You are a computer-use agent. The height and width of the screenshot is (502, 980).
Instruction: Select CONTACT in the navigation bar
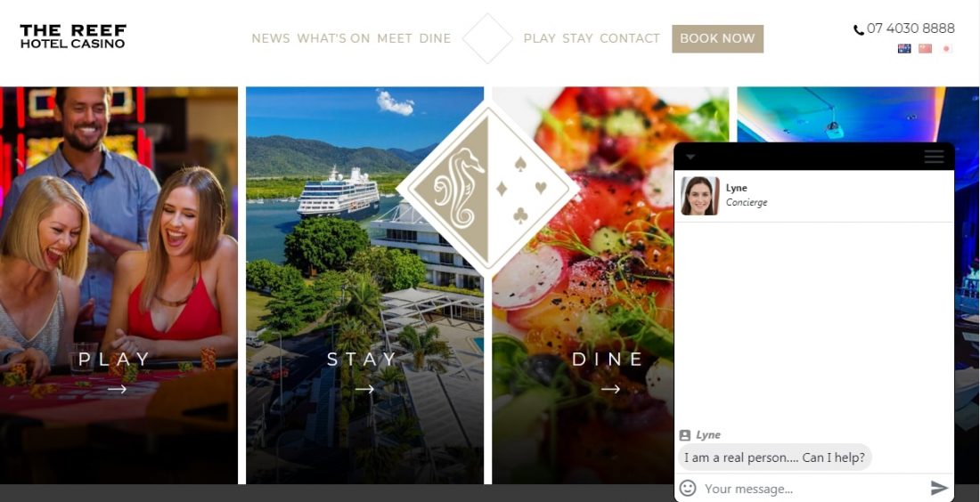pos(629,38)
